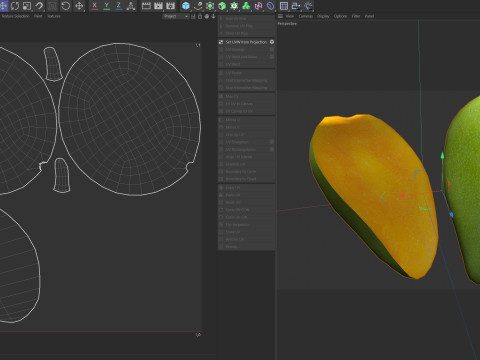This screenshot has width=480, height=360.
Task: Open the camera object icon
Action: pyautogui.click(x=296, y=6)
